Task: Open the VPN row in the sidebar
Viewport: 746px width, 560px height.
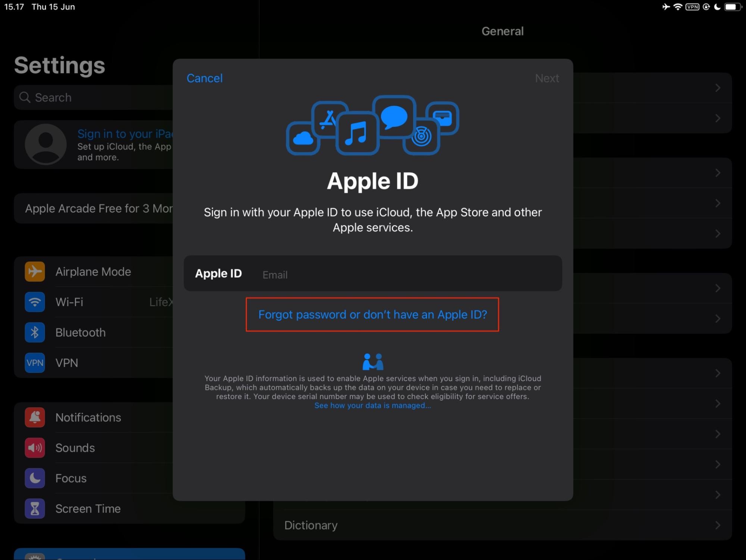Action: coord(93,363)
